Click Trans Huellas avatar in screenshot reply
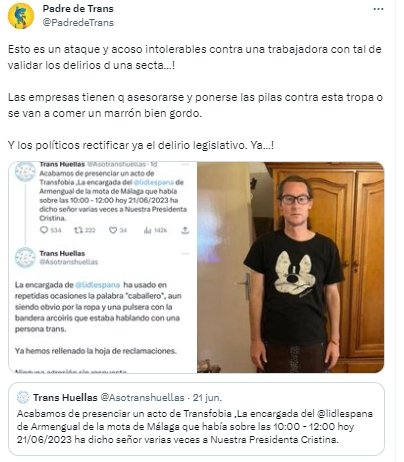Image resolution: width=404 pixels, height=462 pixels. click(x=25, y=257)
